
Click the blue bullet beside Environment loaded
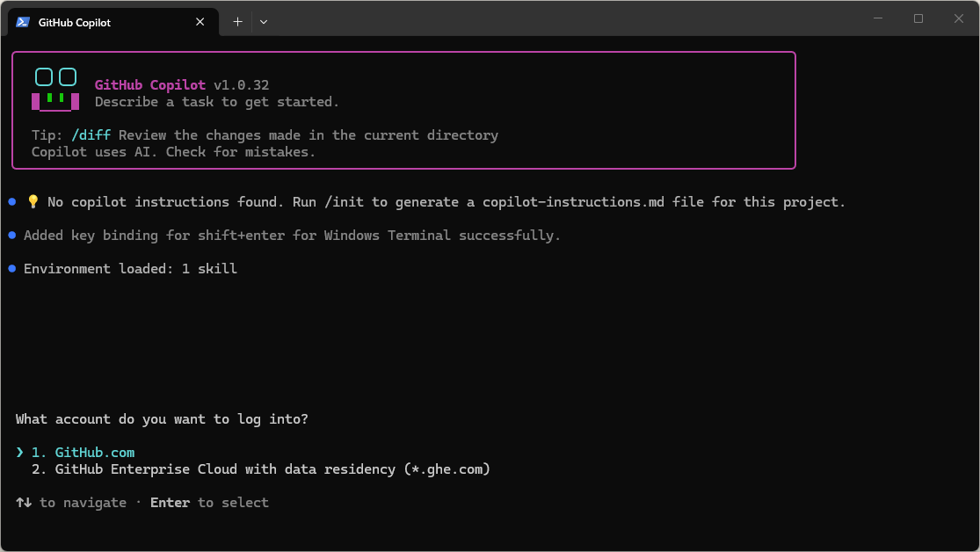click(x=12, y=269)
